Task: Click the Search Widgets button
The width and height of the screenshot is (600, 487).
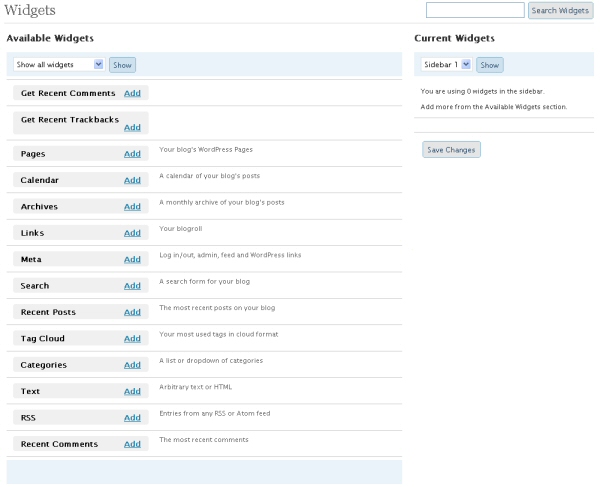Action: (x=560, y=10)
